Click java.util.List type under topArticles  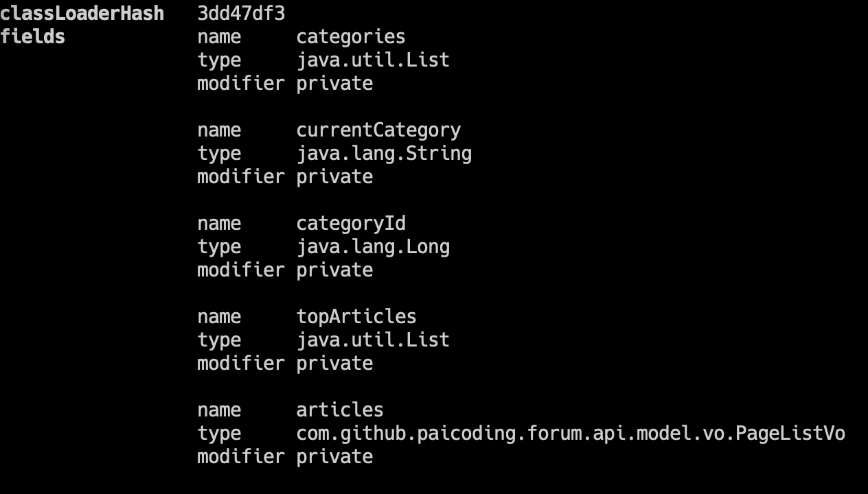click(372, 340)
